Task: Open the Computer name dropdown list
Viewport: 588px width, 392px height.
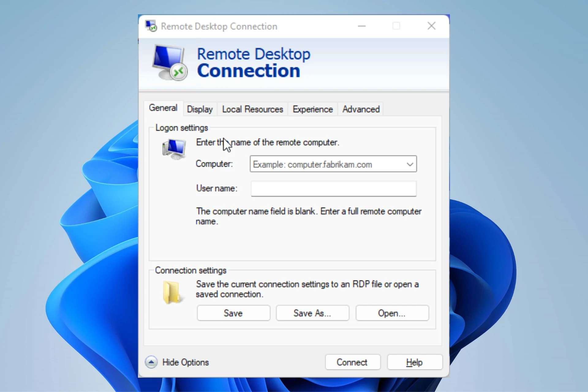Action: click(x=410, y=164)
